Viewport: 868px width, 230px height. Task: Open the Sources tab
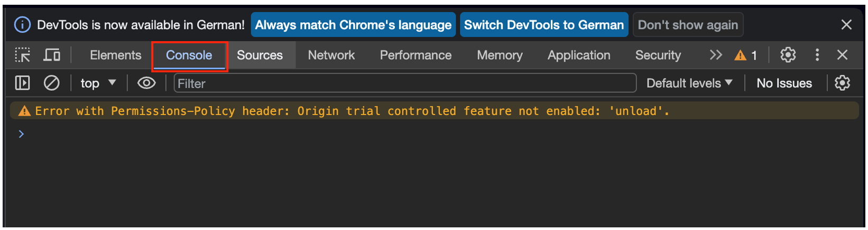click(x=260, y=55)
